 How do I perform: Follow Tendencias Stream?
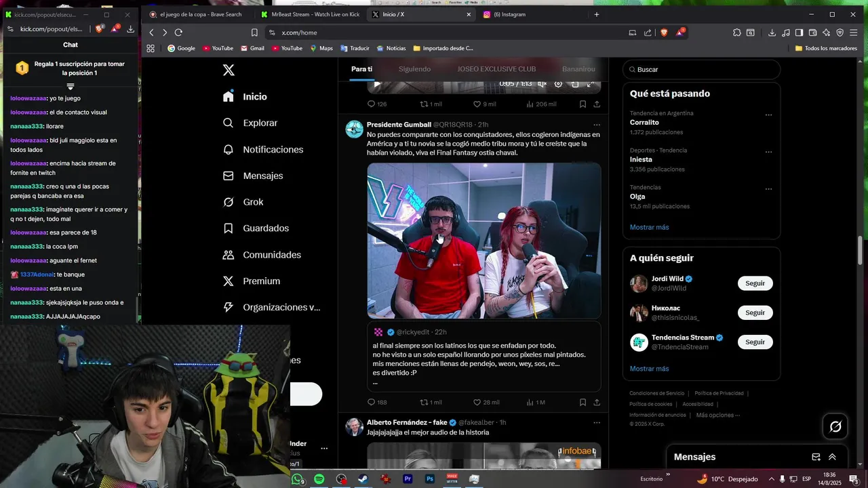(x=755, y=342)
